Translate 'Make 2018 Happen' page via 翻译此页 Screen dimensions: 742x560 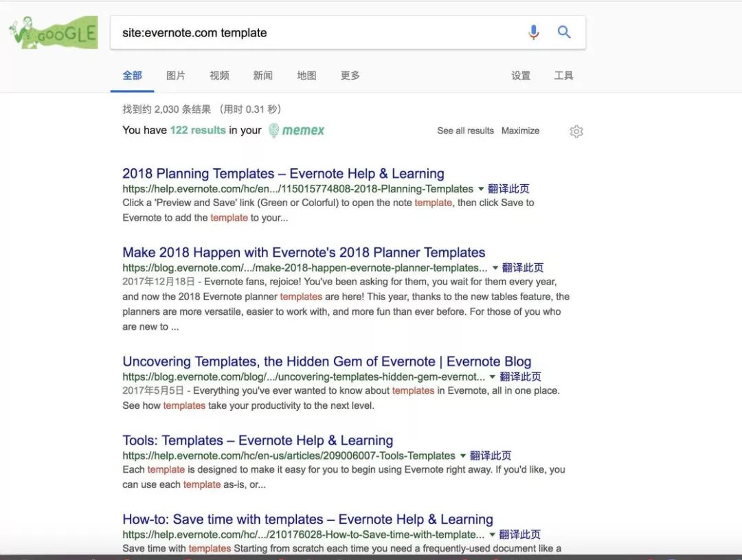[x=522, y=268]
